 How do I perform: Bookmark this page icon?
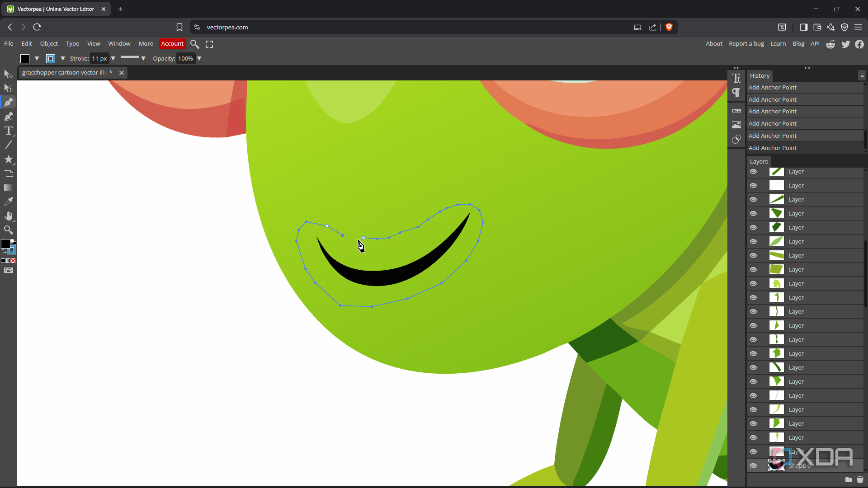click(x=179, y=27)
